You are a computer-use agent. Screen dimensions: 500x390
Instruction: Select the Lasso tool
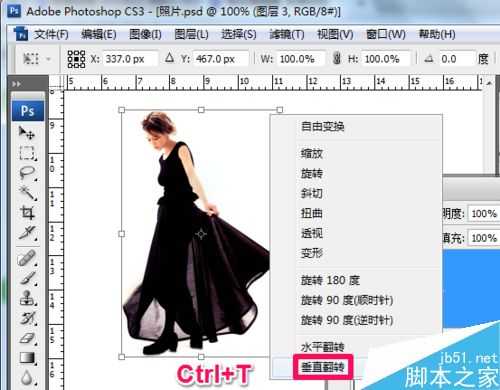pyautogui.click(x=27, y=173)
